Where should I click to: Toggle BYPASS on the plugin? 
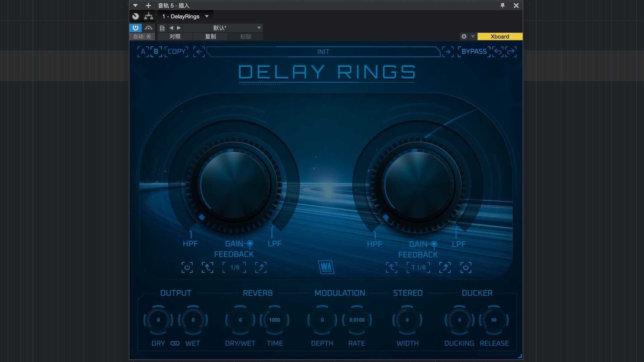(474, 52)
